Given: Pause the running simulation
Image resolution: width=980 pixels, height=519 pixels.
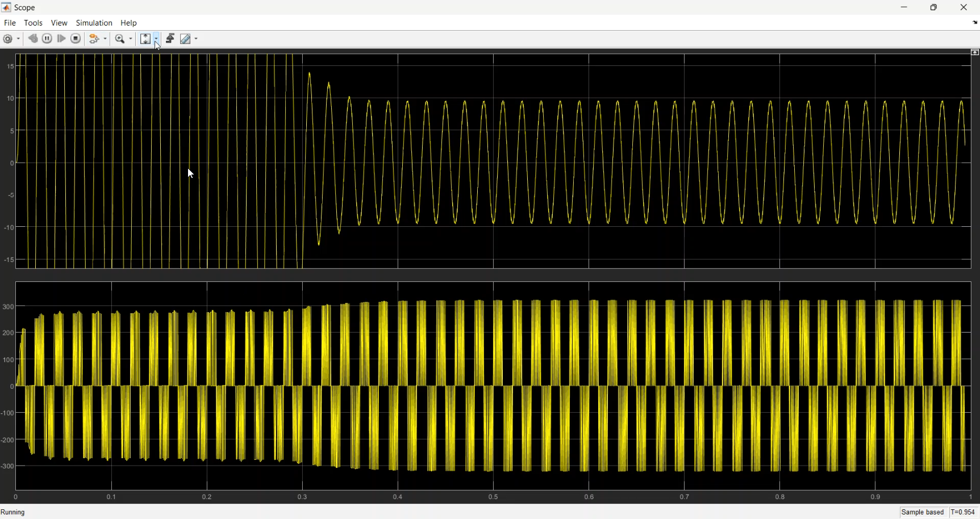Looking at the screenshot, I should click(x=47, y=39).
